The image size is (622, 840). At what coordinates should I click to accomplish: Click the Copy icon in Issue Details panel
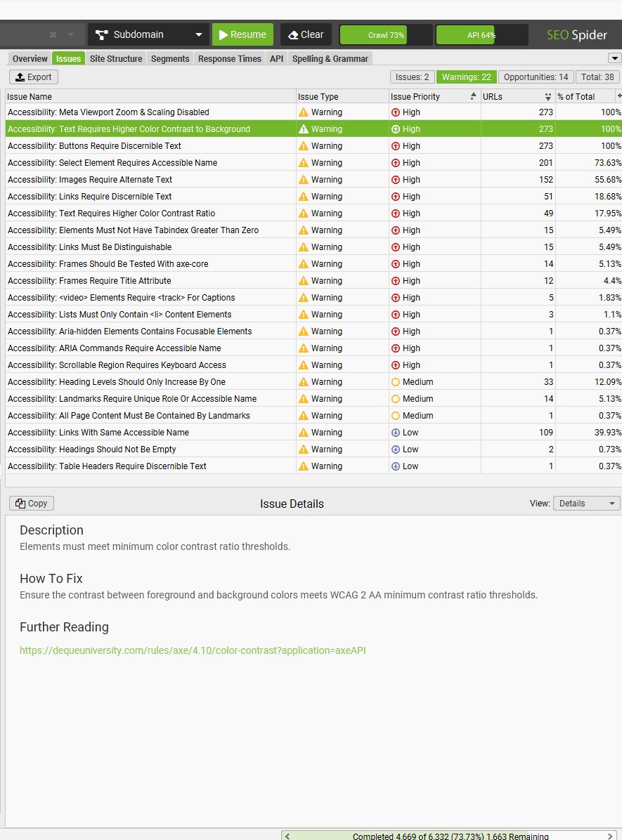coord(19,503)
